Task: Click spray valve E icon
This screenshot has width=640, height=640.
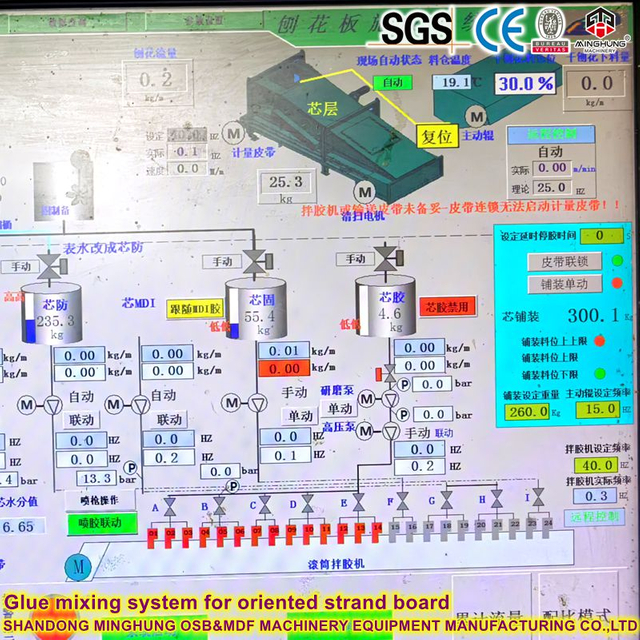Action: pos(359,503)
